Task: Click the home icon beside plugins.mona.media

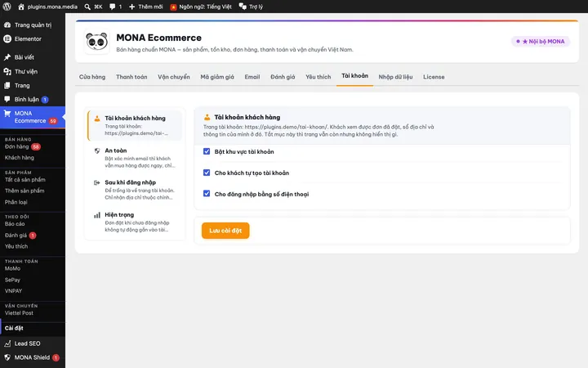Action: click(21, 7)
